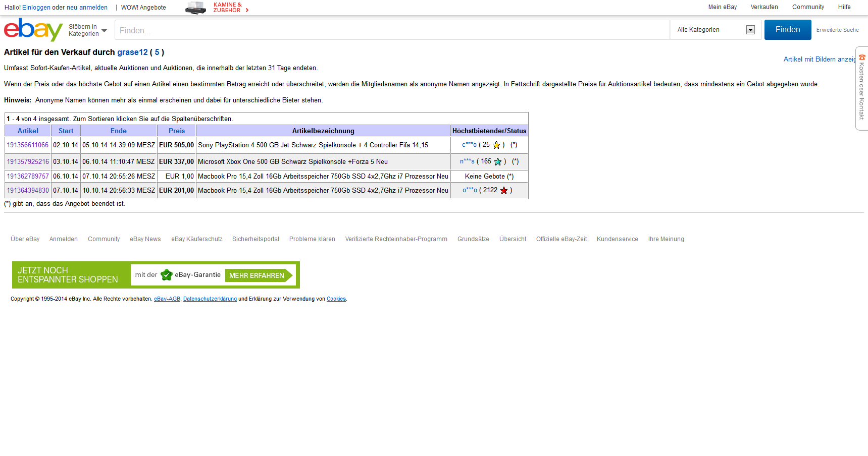
Task: Open Mein eBay menu
Action: pyautogui.click(x=722, y=7)
